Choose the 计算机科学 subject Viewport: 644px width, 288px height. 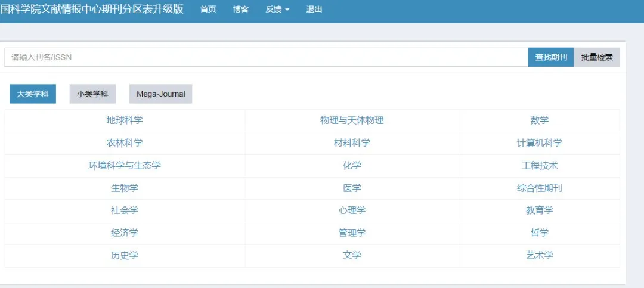coord(539,143)
